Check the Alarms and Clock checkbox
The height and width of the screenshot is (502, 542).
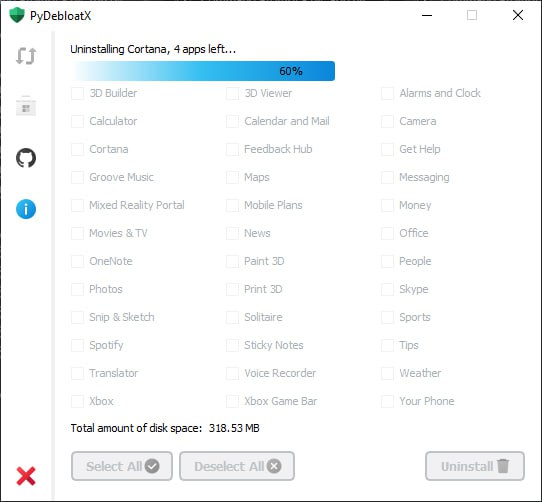[x=387, y=93]
